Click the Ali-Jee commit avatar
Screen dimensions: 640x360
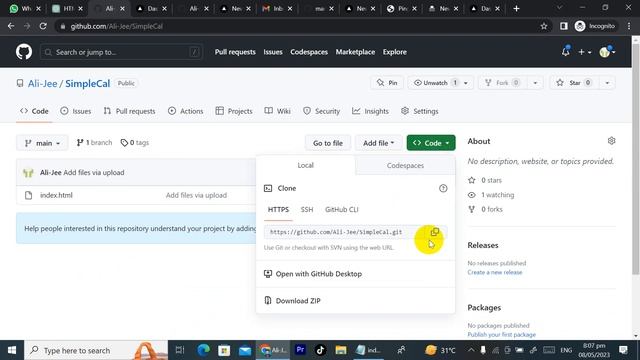coord(28,173)
